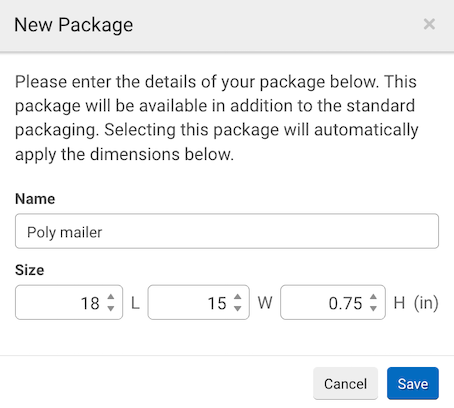The height and width of the screenshot is (408, 454).
Task: Click the Name label
Action: 35,199
